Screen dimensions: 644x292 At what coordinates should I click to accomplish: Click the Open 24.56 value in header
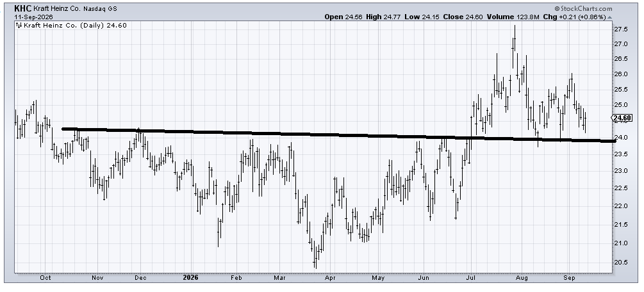point(343,17)
